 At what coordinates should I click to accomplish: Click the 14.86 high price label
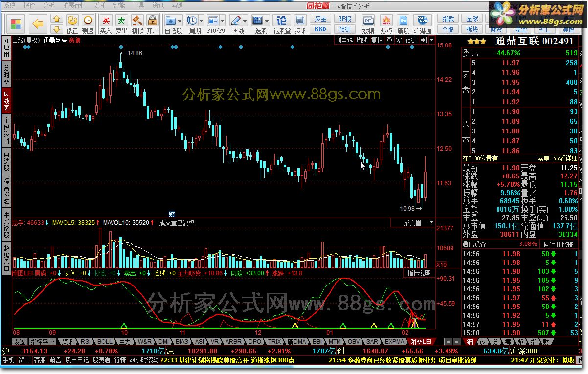pyautogui.click(x=135, y=53)
